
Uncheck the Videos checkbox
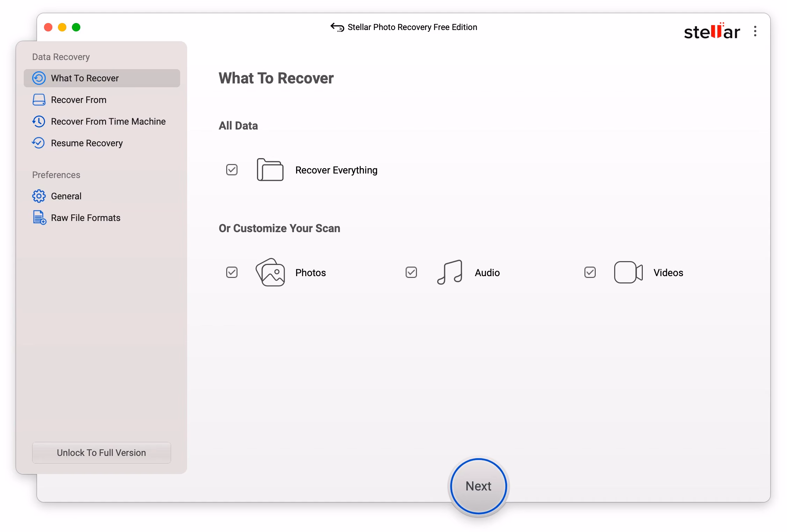pyautogui.click(x=590, y=272)
